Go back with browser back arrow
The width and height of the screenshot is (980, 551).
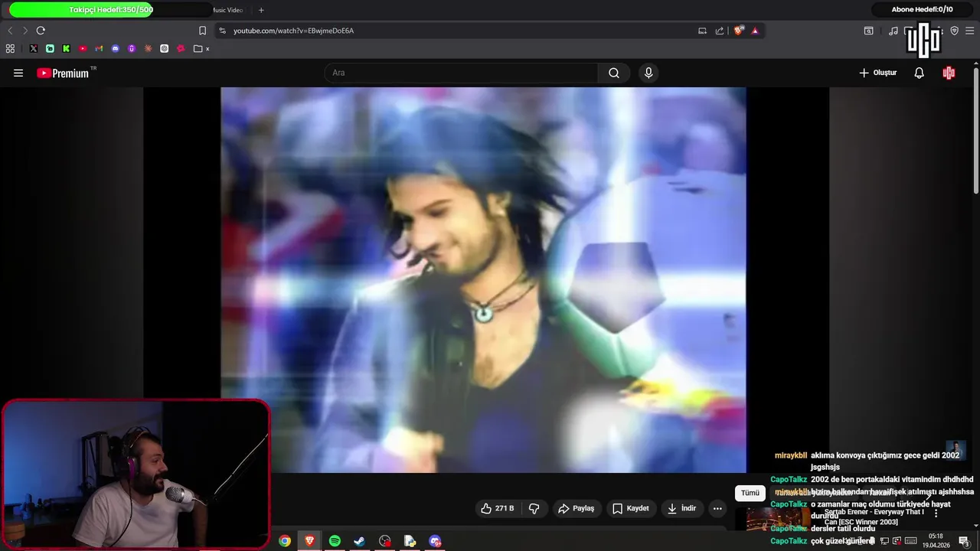point(10,31)
